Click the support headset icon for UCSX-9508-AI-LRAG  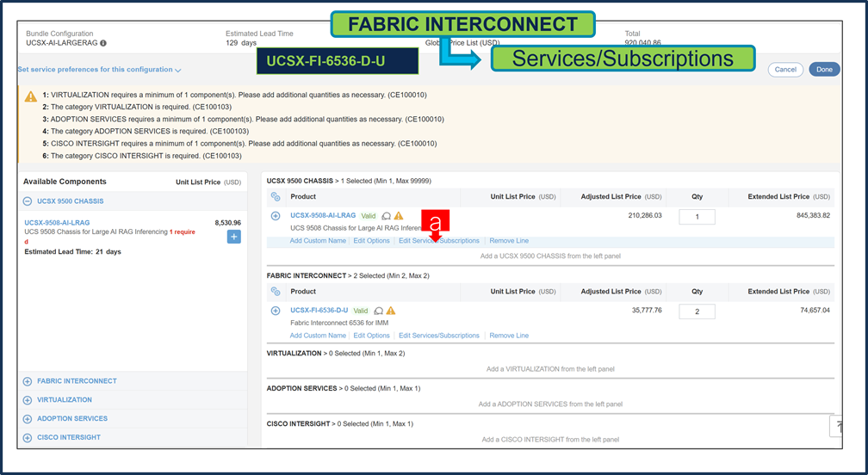pyautogui.click(x=387, y=216)
